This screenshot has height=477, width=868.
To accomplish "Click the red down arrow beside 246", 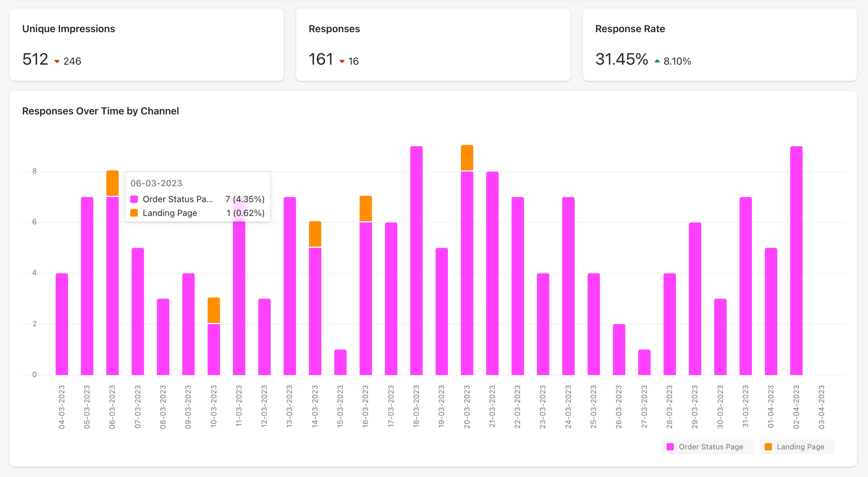I will click(x=57, y=62).
